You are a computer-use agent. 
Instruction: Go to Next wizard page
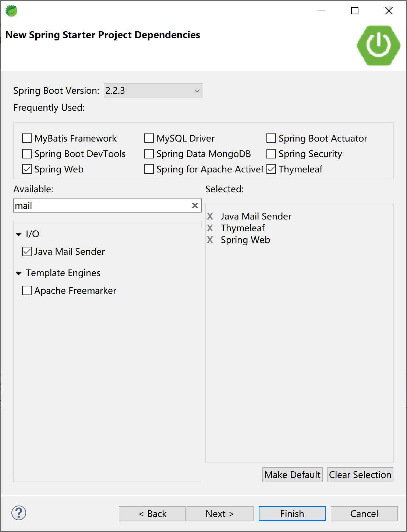pos(220,514)
